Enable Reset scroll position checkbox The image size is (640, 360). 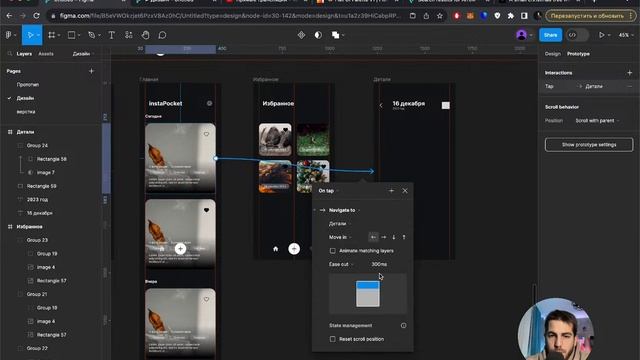coord(333,339)
